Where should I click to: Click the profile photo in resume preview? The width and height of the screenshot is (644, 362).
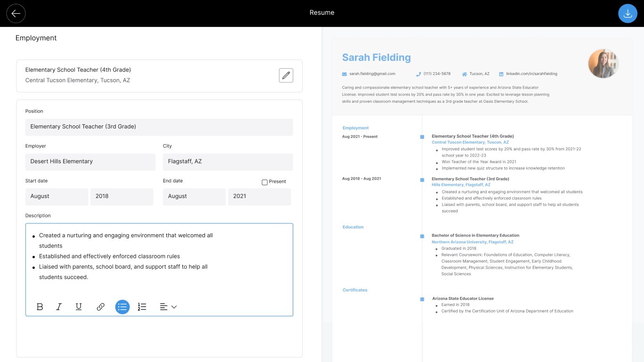pyautogui.click(x=603, y=64)
